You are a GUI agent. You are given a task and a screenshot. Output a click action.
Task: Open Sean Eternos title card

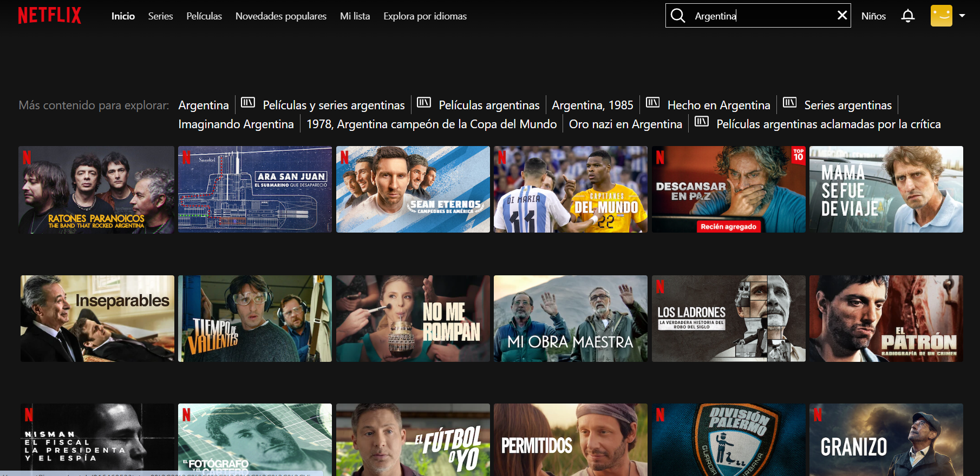(413, 189)
